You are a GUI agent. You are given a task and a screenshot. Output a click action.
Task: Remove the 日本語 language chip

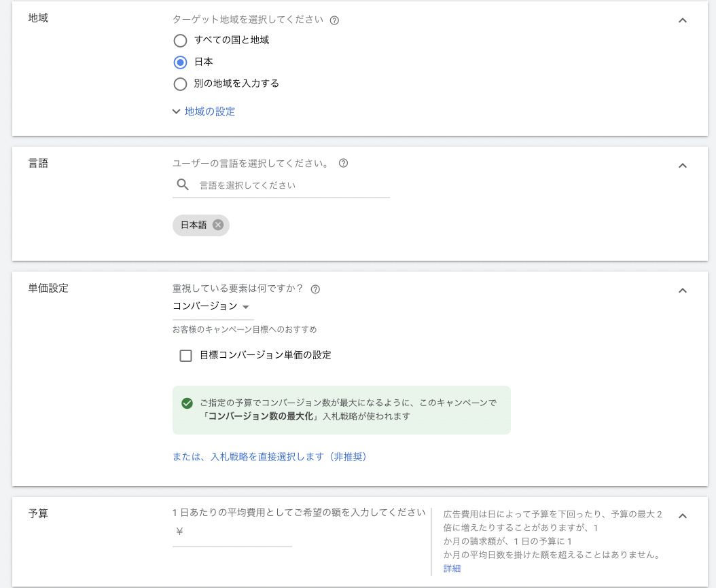217,225
